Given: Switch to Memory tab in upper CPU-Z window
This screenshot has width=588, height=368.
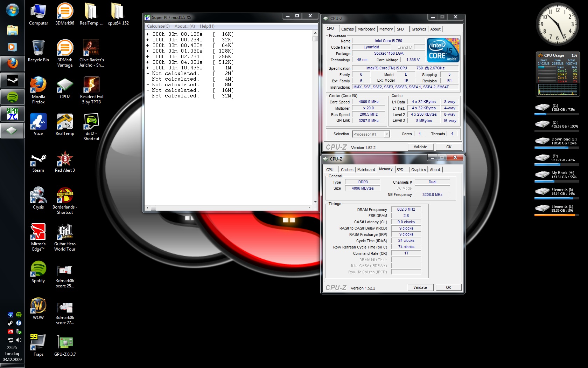Looking at the screenshot, I should click(386, 29).
